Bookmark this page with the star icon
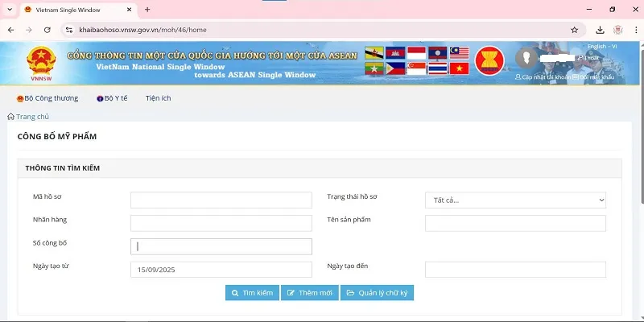The width and height of the screenshot is (644, 322). 575,30
